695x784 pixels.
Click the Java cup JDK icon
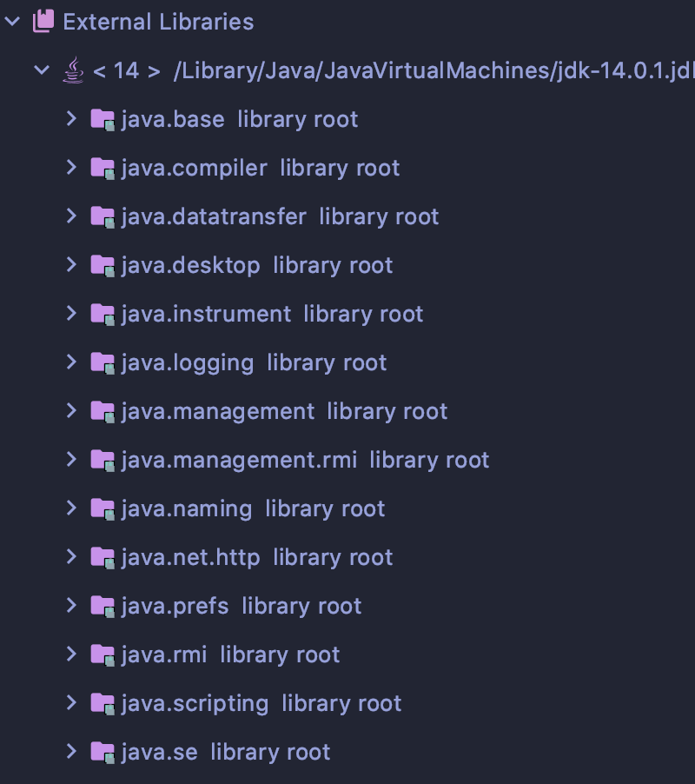coord(74,70)
